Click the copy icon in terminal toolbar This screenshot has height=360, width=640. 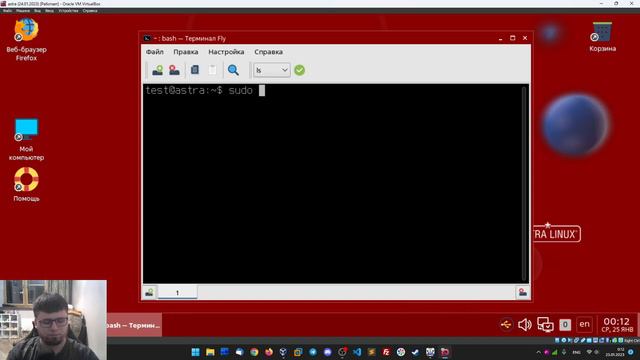tap(195, 70)
